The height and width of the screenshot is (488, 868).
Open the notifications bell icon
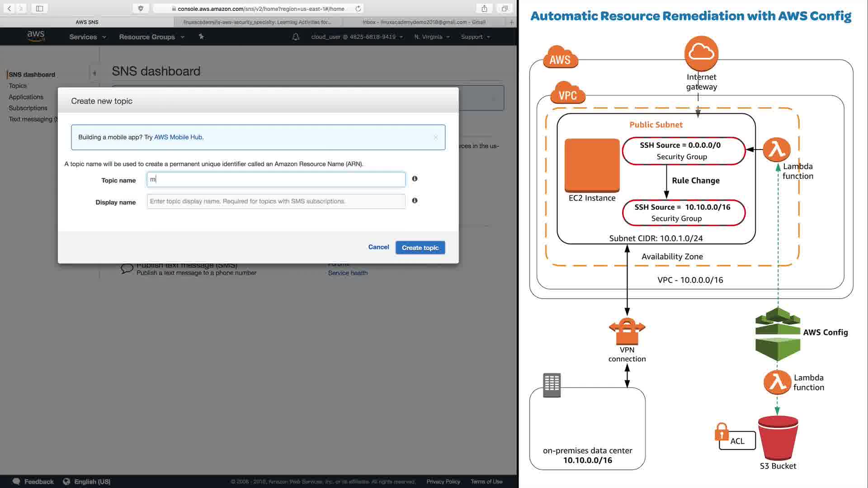pos(296,37)
